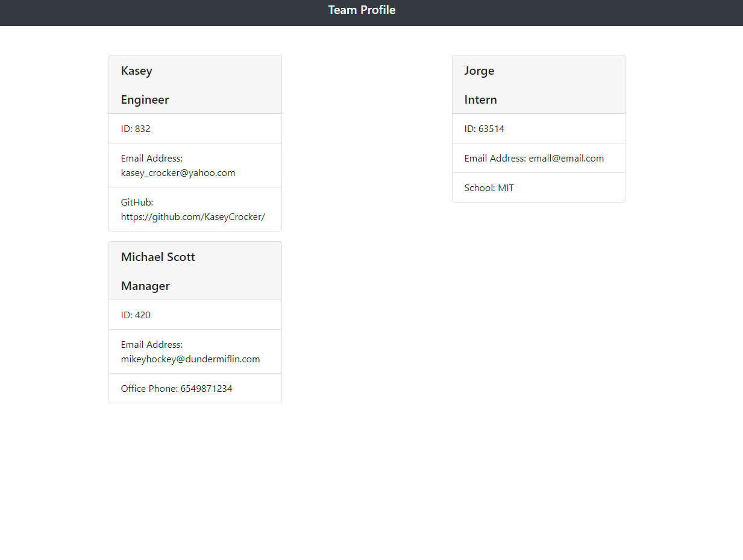Click Michael Scott's email mikeyhockey@dundermiflin.com
The height and width of the screenshot is (560, 743).
click(x=190, y=359)
